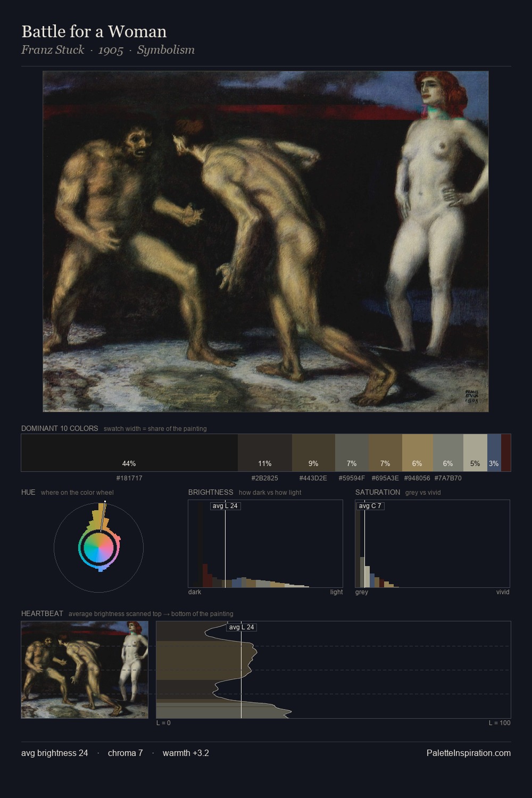Click the small heartbeat painting thumbnail
This screenshot has height=798, width=532.
click(85, 670)
